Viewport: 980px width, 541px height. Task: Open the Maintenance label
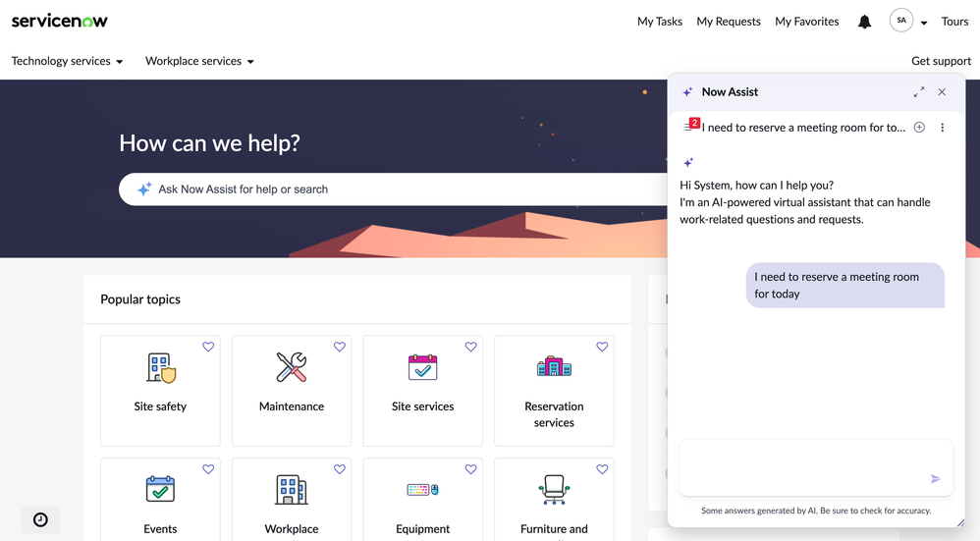click(292, 406)
